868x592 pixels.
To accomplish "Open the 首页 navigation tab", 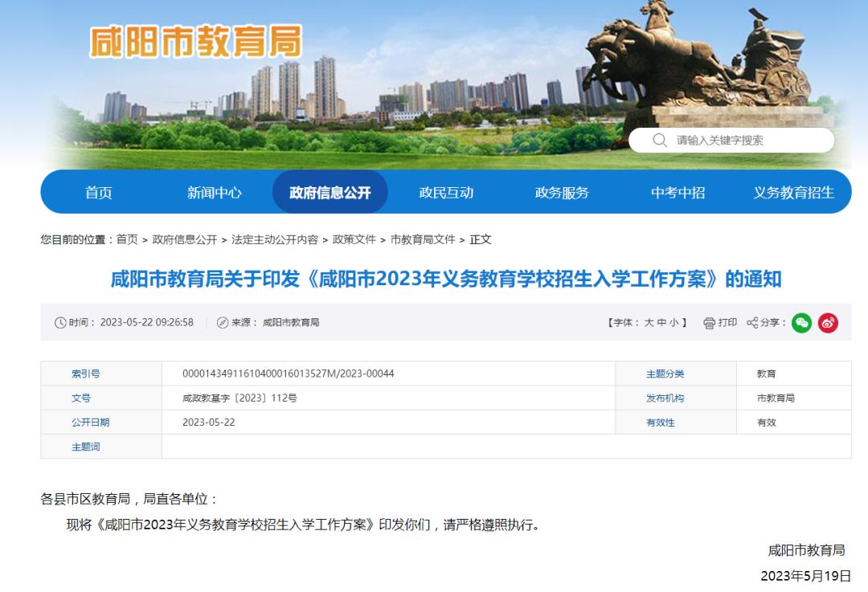I will (x=99, y=192).
